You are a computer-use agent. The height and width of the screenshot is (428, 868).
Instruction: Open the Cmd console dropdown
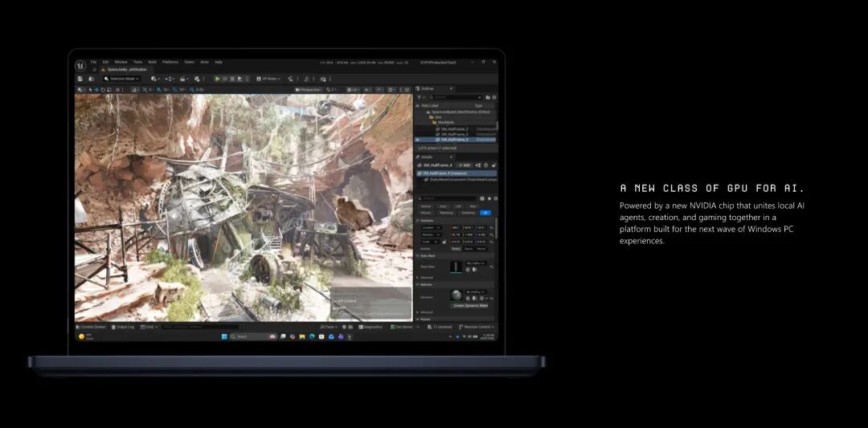point(149,327)
